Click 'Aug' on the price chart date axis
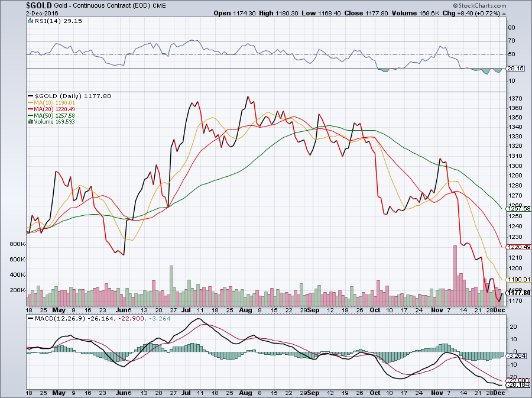 click(x=245, y=310)
